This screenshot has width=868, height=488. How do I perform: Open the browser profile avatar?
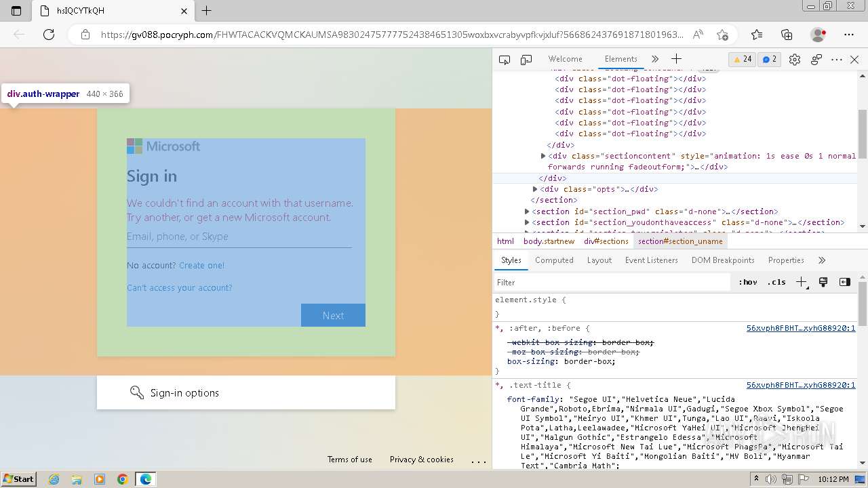818,35
